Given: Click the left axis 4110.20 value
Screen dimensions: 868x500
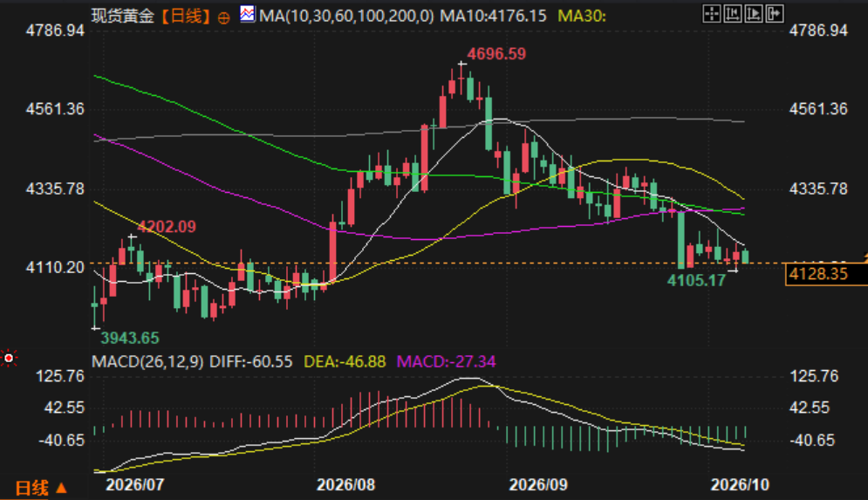Looking at the screenshot, I should [x=55, y=267].
